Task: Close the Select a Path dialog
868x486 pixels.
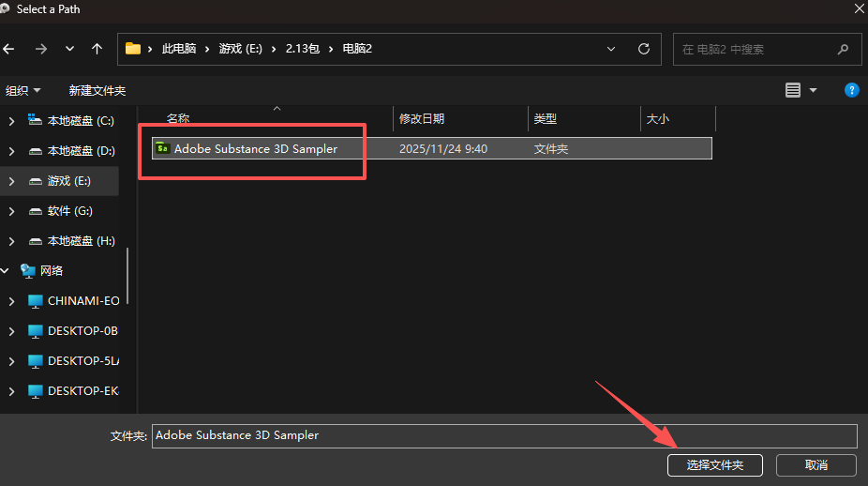Action: [x=860, y=8]
